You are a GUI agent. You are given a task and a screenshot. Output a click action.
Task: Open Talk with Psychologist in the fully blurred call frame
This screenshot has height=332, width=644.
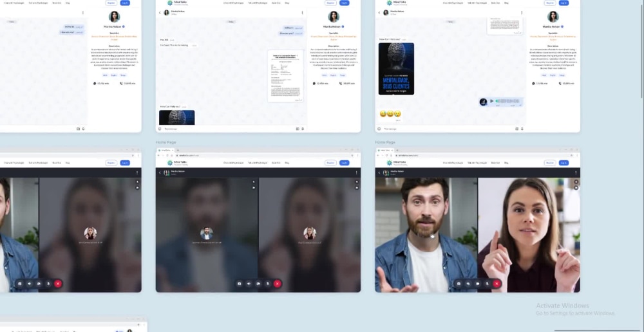click(258, 163)
